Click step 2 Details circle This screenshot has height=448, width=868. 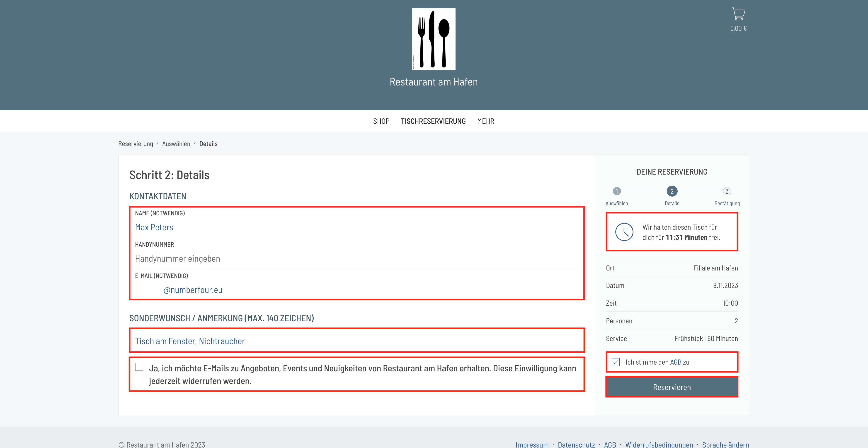[672, 191]
